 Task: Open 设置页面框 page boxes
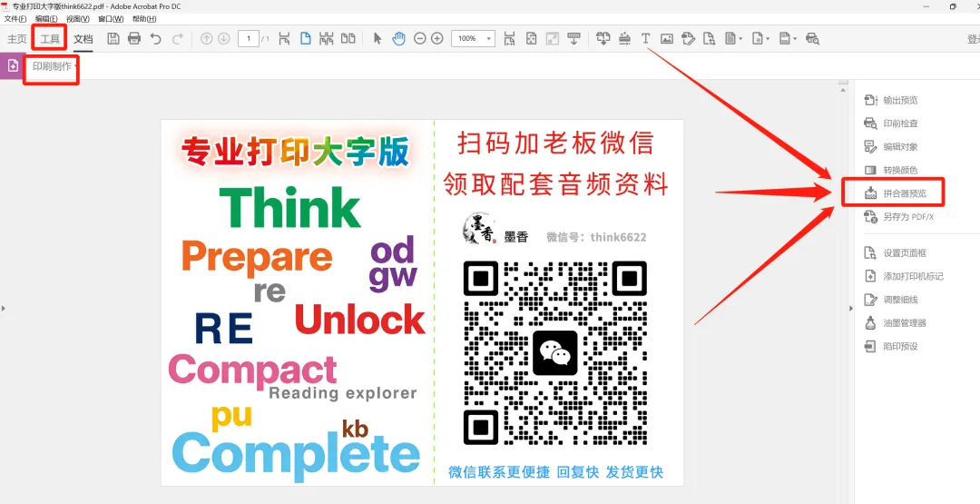point(895,252)
